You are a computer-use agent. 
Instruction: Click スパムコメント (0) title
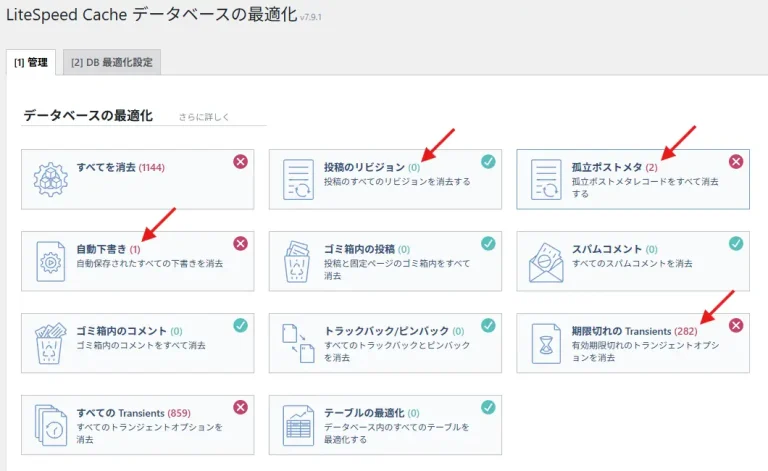(x=615, y=249)
